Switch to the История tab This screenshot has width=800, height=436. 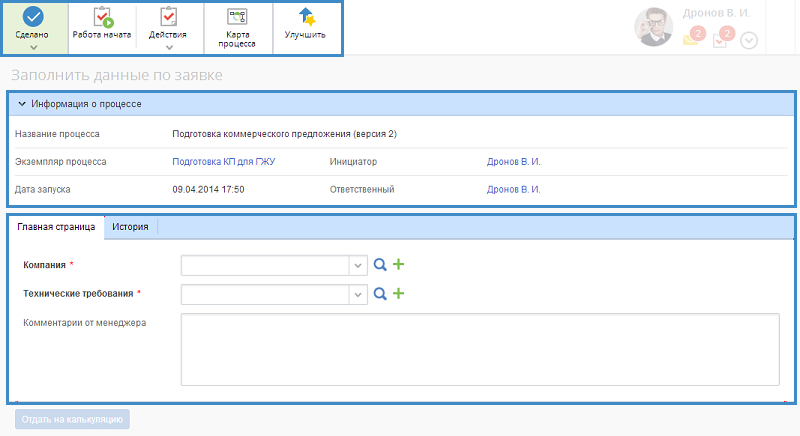(130, 227)
